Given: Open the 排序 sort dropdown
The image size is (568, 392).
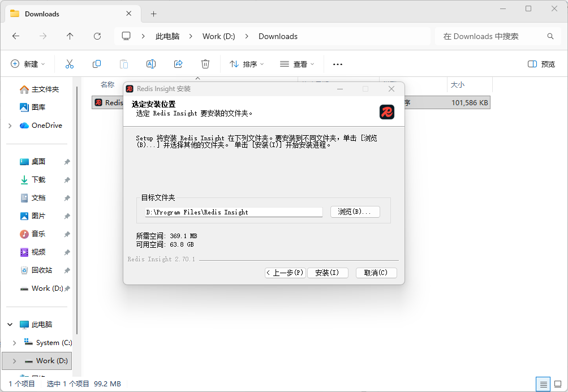Looking at the screenshot, I should tap(247, 64).
